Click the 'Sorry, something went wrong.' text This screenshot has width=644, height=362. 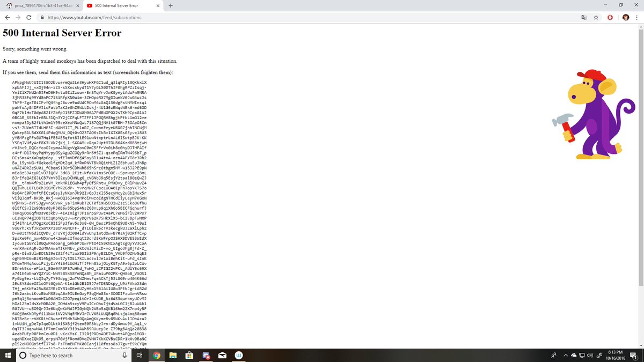pos(35,49)
